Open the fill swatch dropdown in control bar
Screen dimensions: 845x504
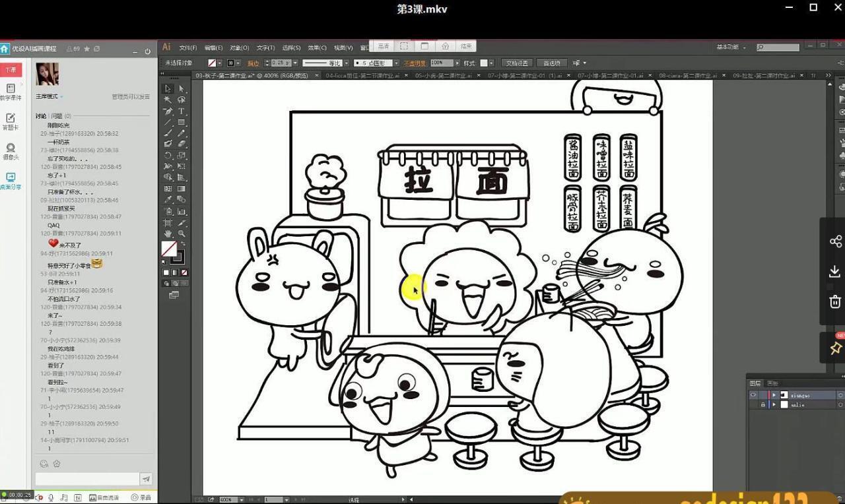[220, 63]
